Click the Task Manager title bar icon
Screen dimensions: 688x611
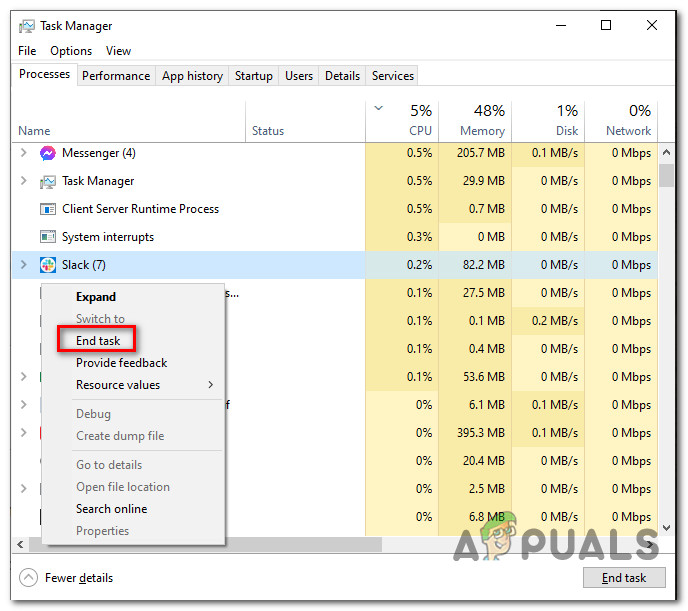[26, 26]
